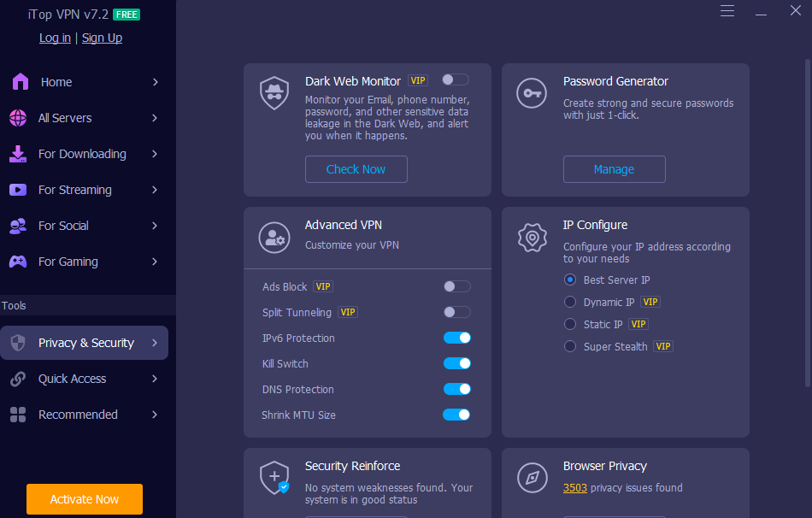Click the IP Configure location gear icon

532,237
